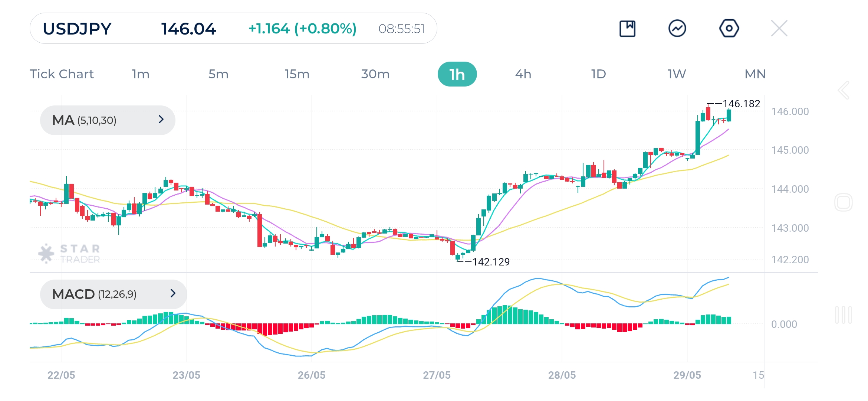Click the 146.182 high price marker
868x401 pixels.
741,104
